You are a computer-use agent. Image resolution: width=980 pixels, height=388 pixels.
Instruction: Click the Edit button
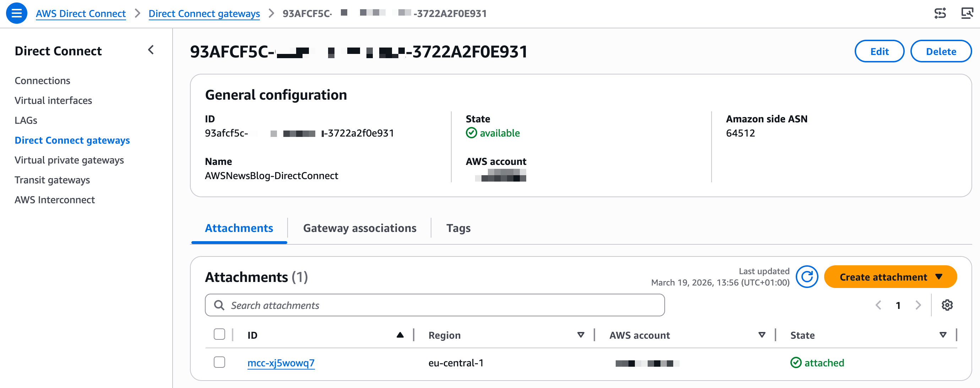[x=879, y=51]
